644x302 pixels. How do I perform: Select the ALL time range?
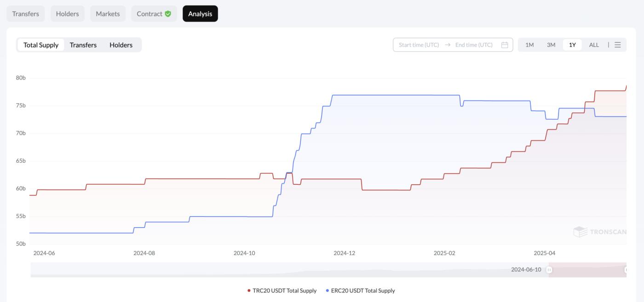[x=594, y=45]
